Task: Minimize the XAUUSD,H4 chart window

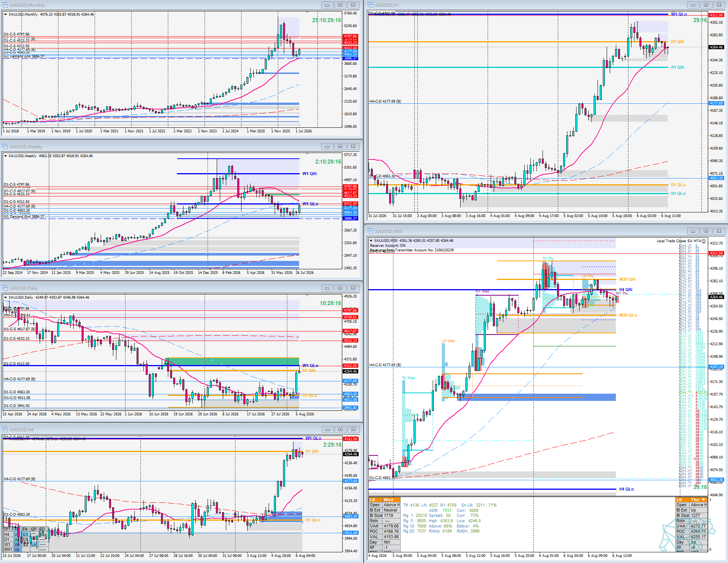Action: [327, 429]
